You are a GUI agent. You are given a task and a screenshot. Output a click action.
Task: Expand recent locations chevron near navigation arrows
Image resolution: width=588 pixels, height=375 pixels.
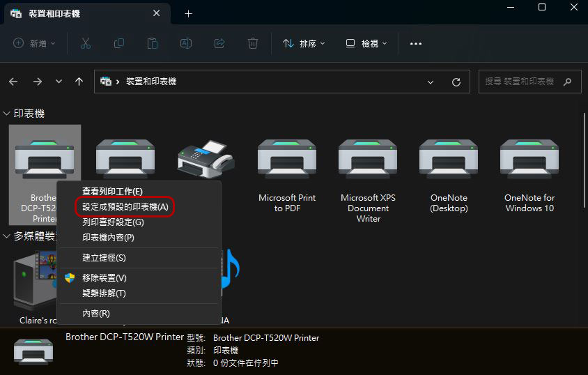[x=59, y=82]
